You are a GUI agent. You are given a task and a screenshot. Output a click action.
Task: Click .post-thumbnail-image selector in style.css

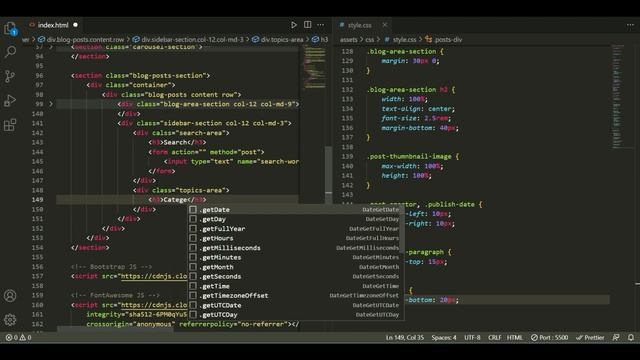[409, 156]
